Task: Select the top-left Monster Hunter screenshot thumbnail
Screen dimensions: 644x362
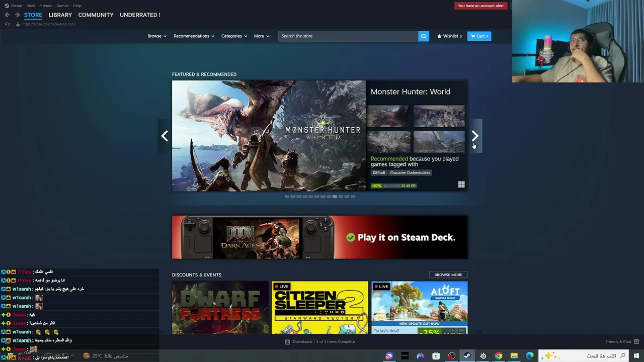Action: pyautogui.click(x=388, y=116)
